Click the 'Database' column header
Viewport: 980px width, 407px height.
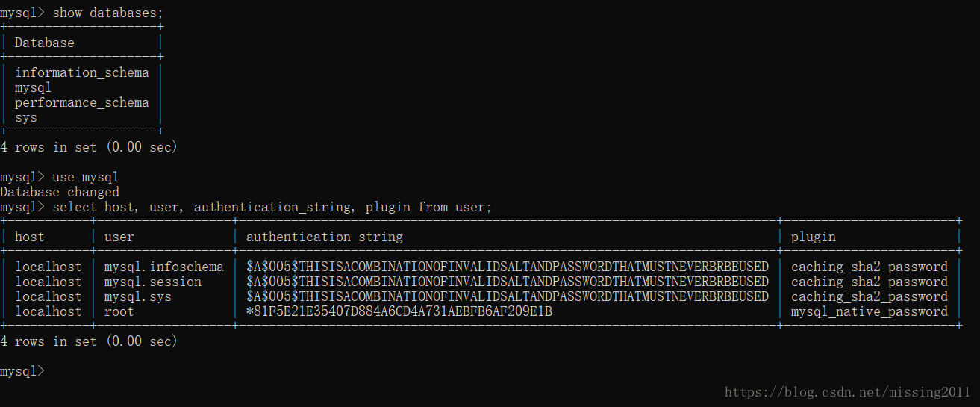[x=44, y=43]
